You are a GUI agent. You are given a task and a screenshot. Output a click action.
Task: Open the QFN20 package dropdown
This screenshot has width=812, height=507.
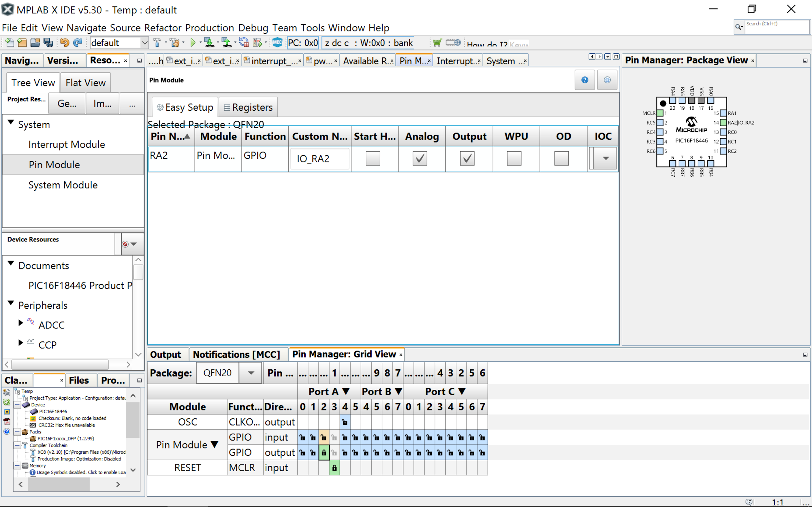(251, 373)
